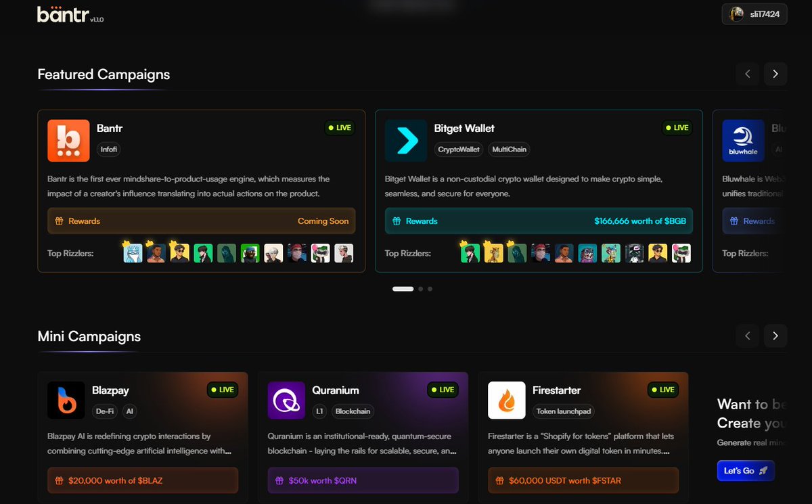Click the gift icon in Quranium reward
The width and height of the screenshot is (812, 504).
pos(279,480)
